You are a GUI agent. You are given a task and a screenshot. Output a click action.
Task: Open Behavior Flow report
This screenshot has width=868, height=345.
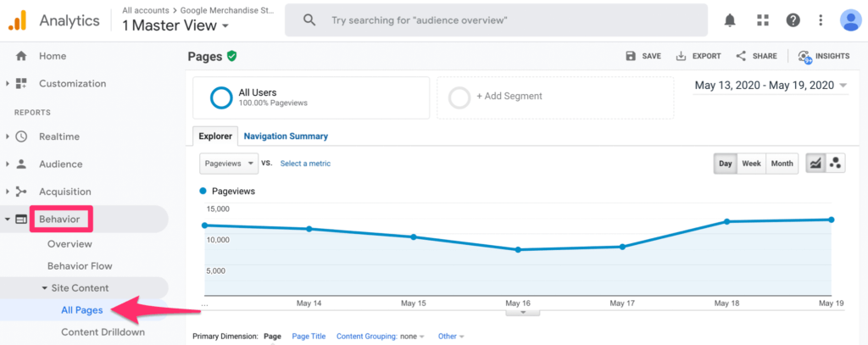(80, 266)
